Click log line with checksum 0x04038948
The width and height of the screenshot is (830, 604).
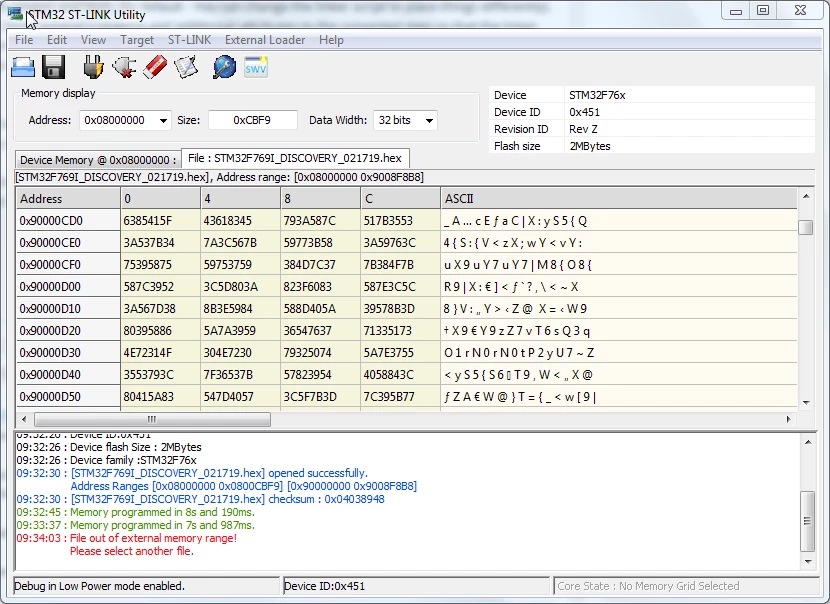pyautogui.click(x=200, y=499)
